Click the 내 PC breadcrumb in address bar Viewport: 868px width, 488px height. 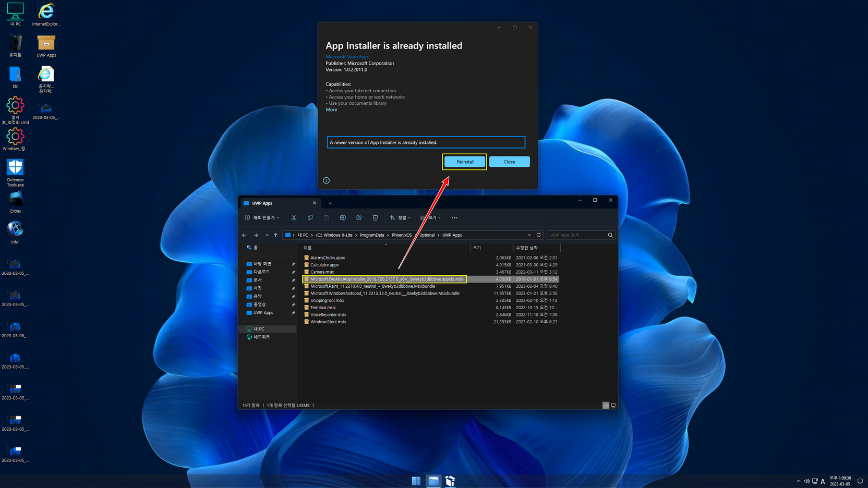click(x=303, y=235)
